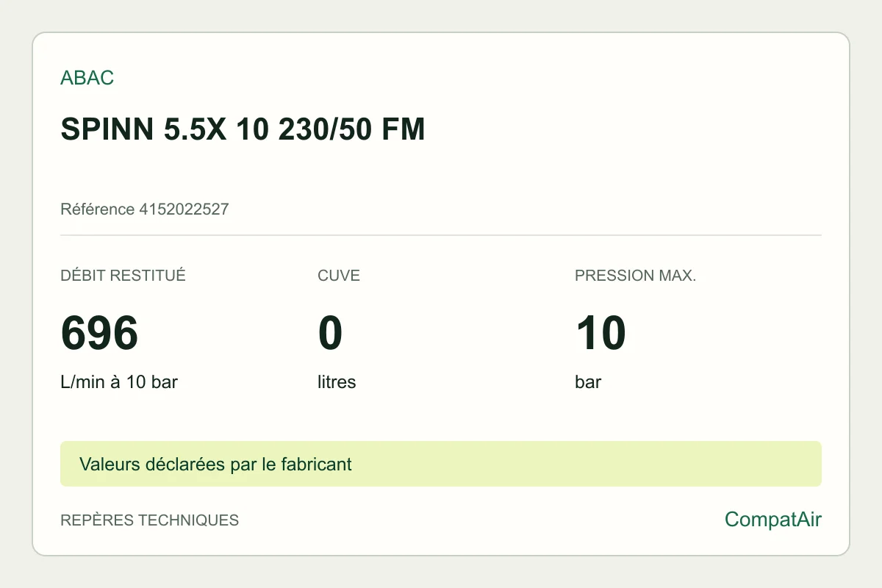Click the divider line under the reference
Image resolution: width=882 pixels, height=588 pixels.
441,235
